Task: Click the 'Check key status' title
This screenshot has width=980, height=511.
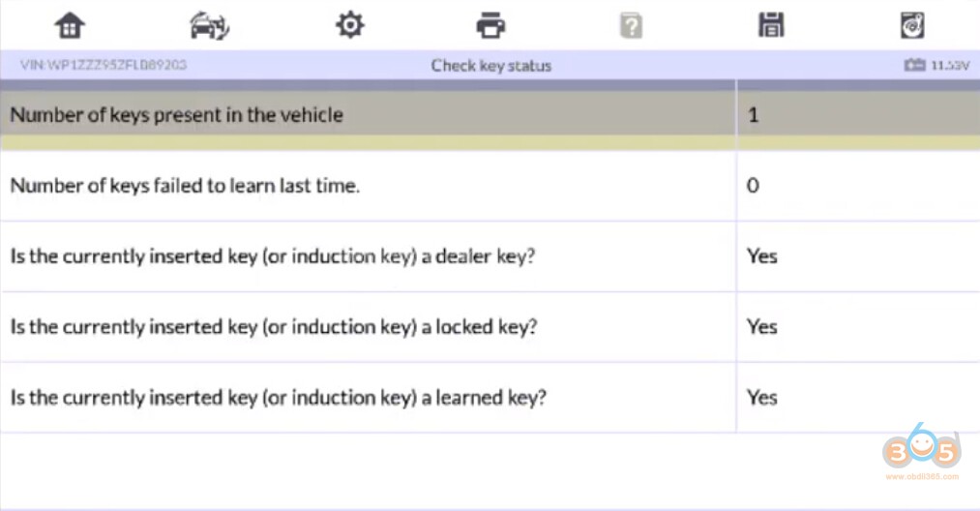Action: (490, 66)
